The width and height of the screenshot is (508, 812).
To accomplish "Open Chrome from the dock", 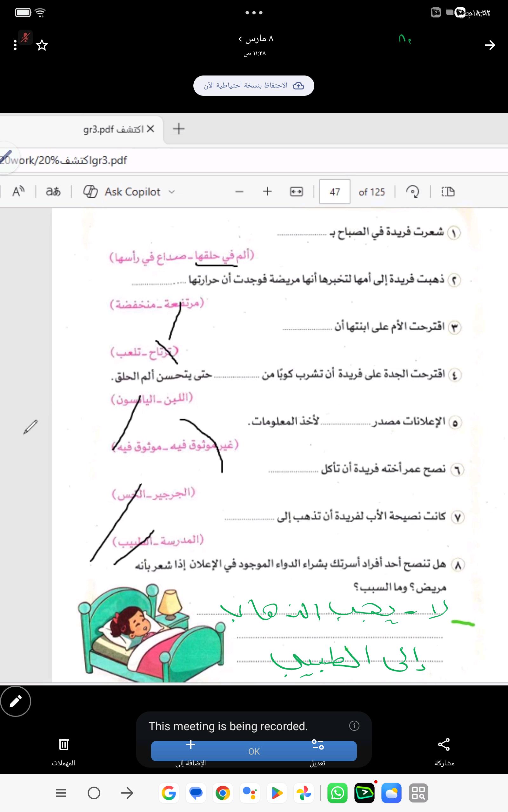I will tap(223, 793).
